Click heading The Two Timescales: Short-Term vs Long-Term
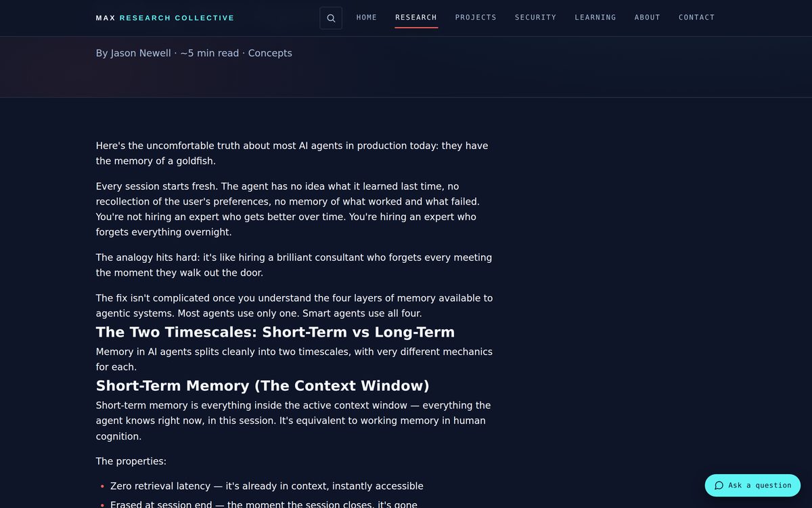Image resolution: width=812 pixels, height=508 pixels. (275, 332)
